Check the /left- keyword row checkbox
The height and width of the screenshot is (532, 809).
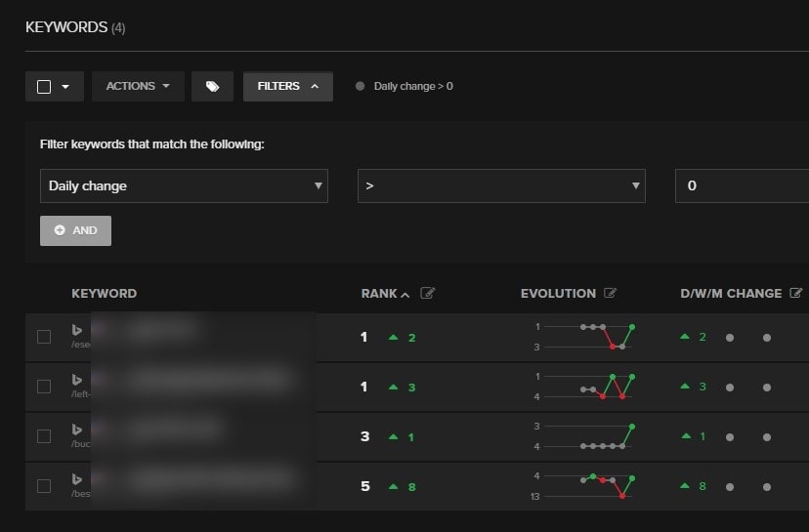point(44,387)
